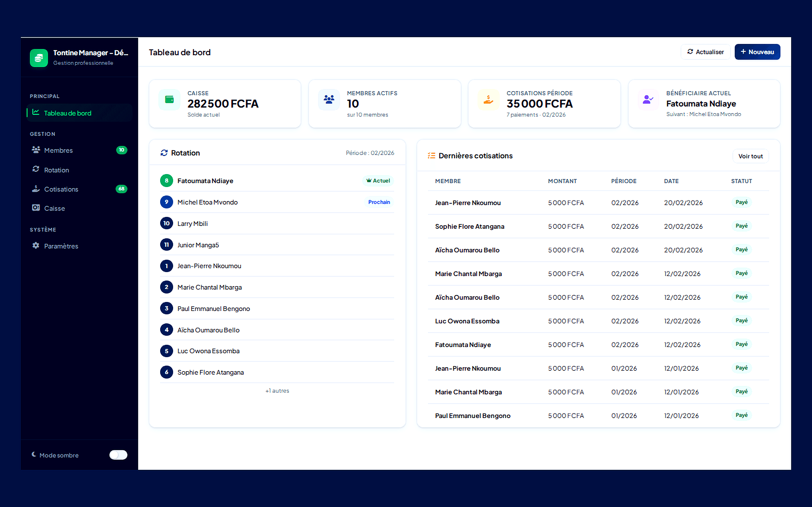Open the Rotation section from sidebar

(x=56, y=169)
